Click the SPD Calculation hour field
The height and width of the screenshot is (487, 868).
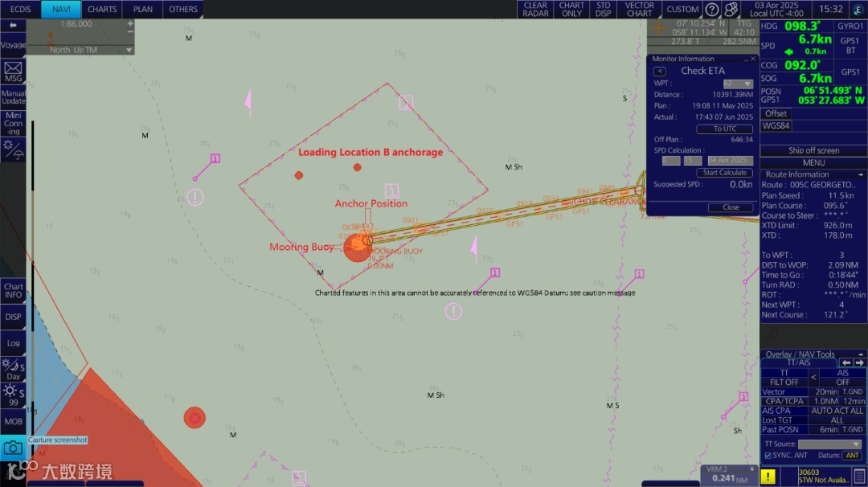(671, 161)
